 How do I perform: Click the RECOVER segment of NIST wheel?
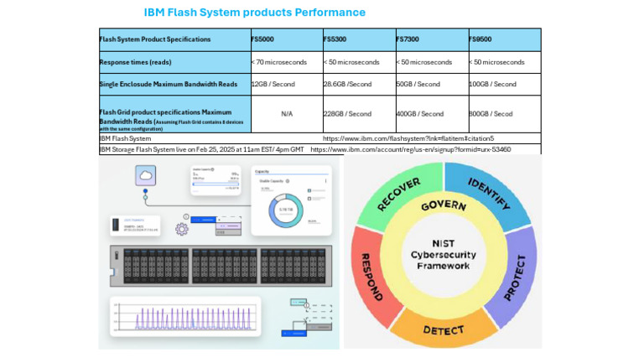coord(398,194)
